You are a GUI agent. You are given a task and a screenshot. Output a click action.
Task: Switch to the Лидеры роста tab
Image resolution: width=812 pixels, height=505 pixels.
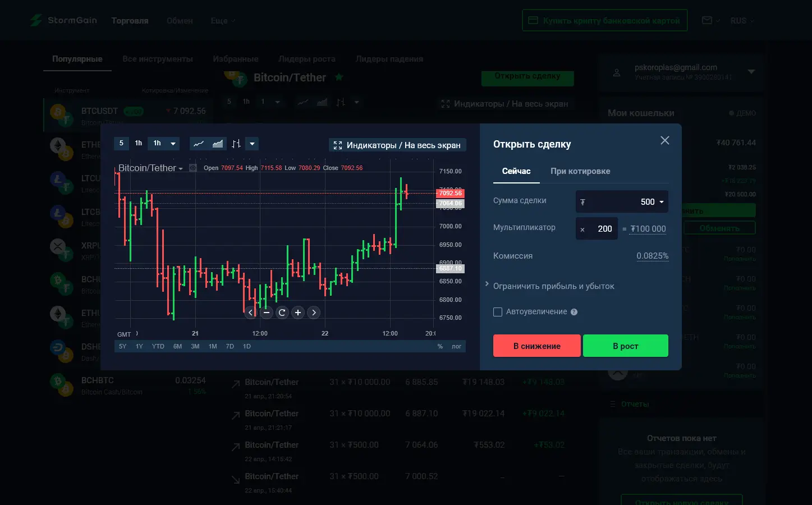pyautogui.click(x=307, y=59)
